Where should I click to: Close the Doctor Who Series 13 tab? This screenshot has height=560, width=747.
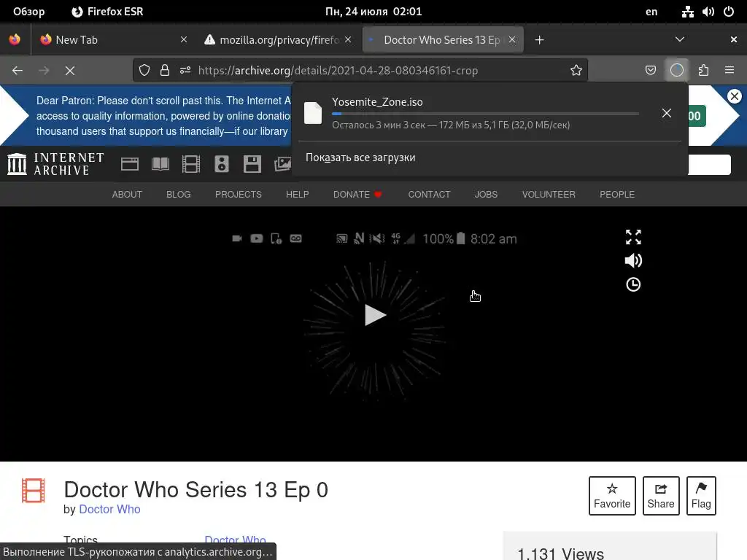coord(512,39)
